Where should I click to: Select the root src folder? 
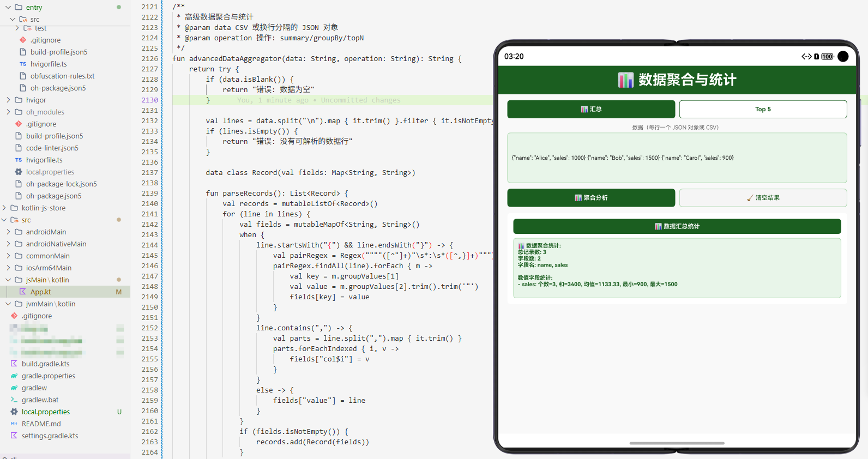point(26,220)
